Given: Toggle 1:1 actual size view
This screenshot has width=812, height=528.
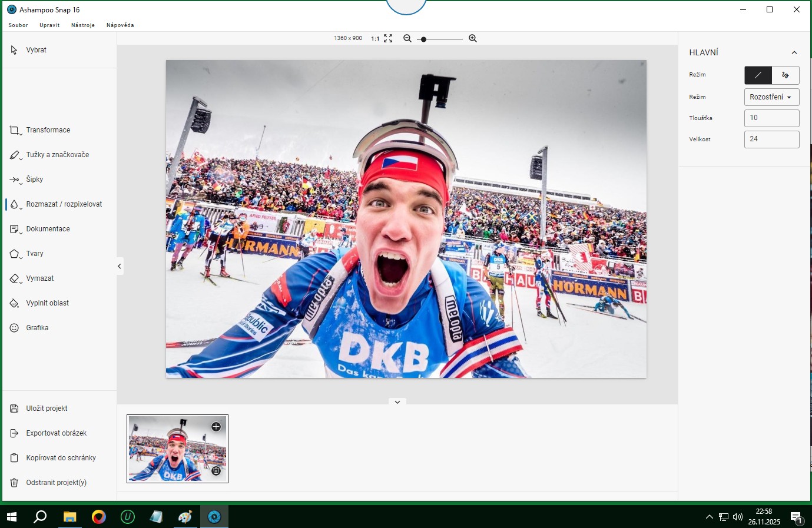Looking at the screenshot, I should pyautogui.click(x=375, y=38).
